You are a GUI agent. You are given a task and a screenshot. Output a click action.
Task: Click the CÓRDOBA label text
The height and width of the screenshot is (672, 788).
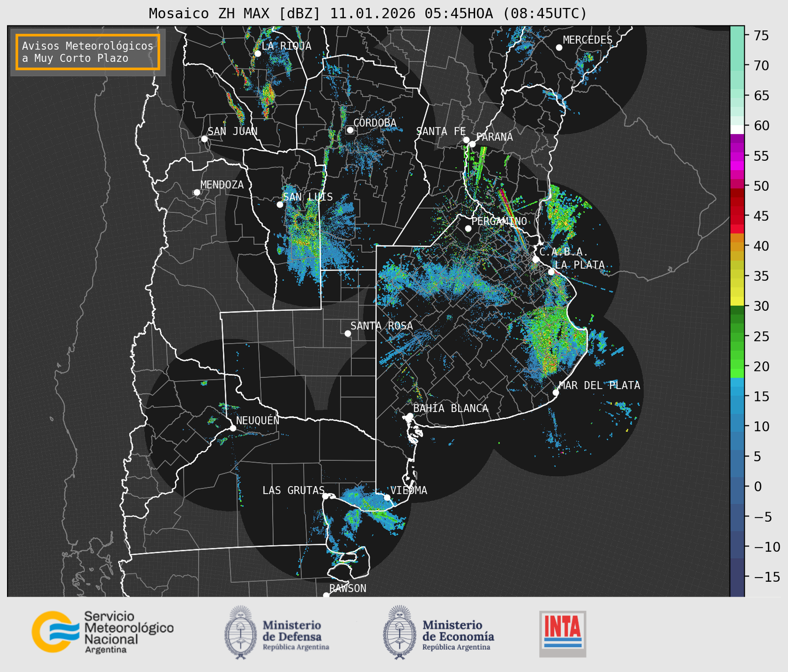[x=375, y=123]
